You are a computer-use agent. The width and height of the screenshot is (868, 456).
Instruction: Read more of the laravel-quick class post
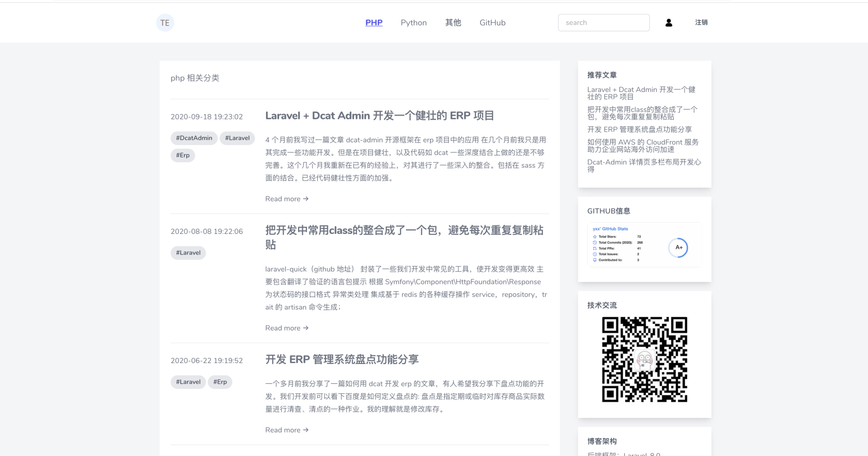287,328
